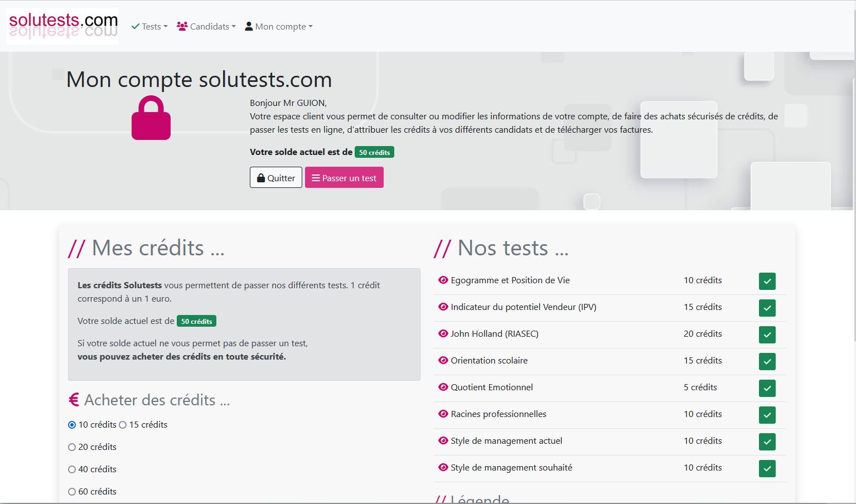Click green check for Indicateur du potentiel Vendeur
The width and height of the screenshot is (856, 504).
click(767, 308)
